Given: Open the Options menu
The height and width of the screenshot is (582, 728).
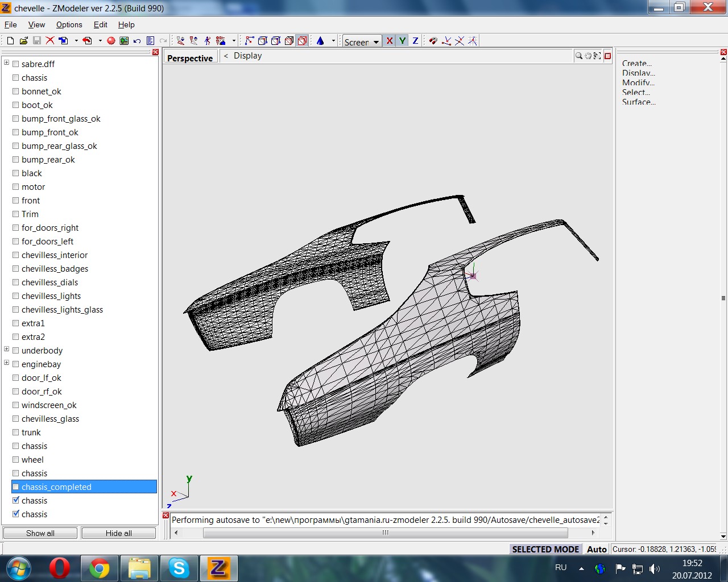Looking at the screenshot, I should (69, 24).
